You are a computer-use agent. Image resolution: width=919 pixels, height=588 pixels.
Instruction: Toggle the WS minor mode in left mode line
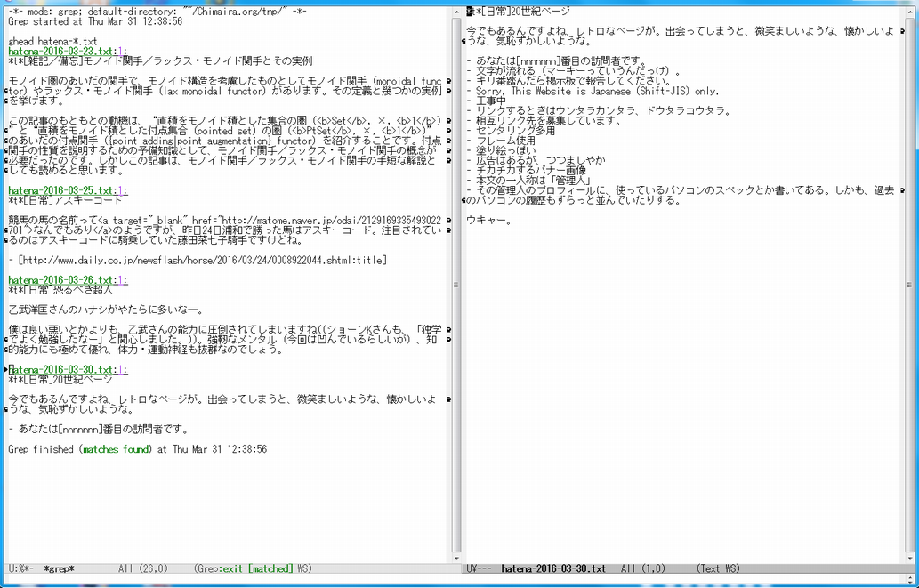click(303, 568)
